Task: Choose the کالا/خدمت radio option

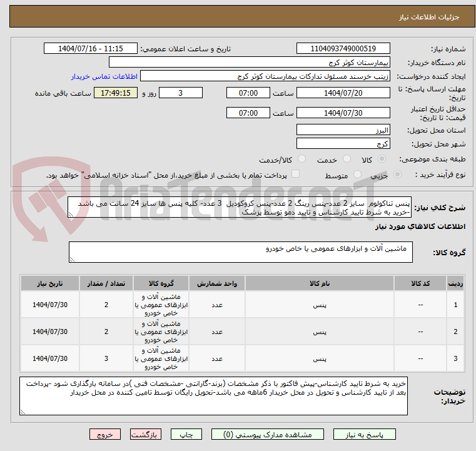Action: click(x=301, y=160)
